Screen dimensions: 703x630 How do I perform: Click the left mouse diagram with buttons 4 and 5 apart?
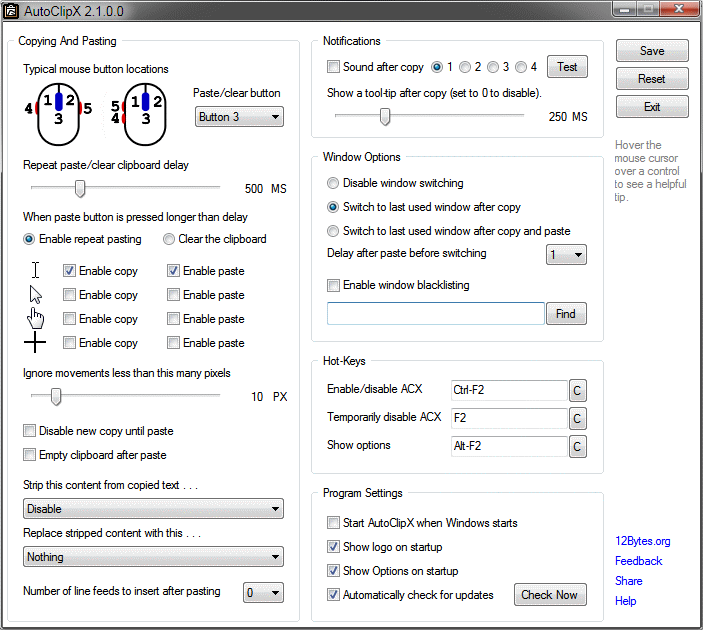point(58,114)
